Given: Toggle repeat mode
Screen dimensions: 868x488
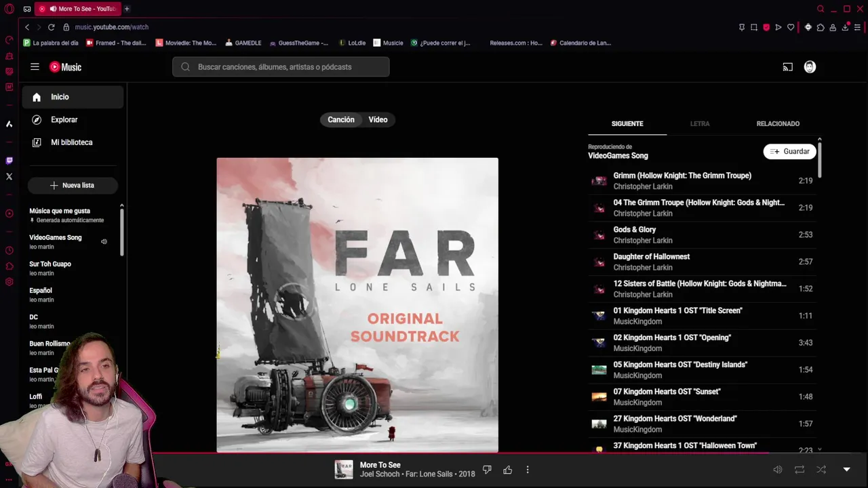Looking at the screenshot, I should [x=800, y=470].
